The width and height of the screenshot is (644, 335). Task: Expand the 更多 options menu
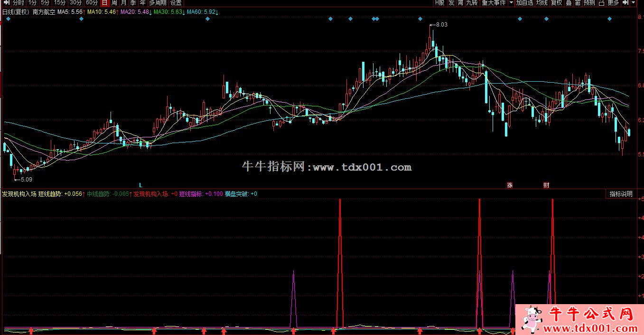(613, 3)
